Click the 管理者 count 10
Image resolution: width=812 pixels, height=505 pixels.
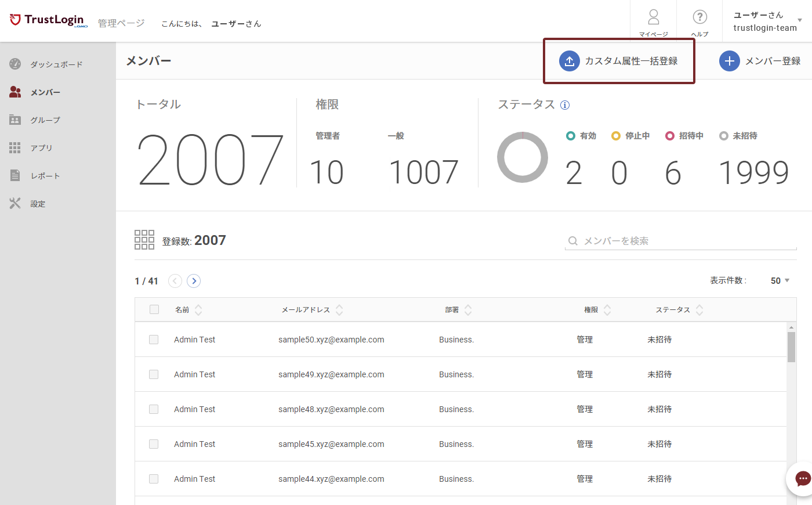tap(327, 172)
